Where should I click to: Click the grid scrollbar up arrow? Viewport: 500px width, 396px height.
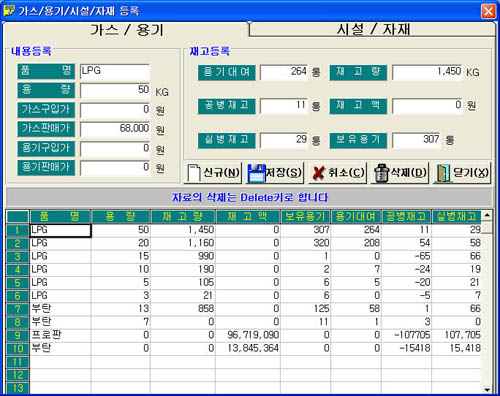[487, 215]
